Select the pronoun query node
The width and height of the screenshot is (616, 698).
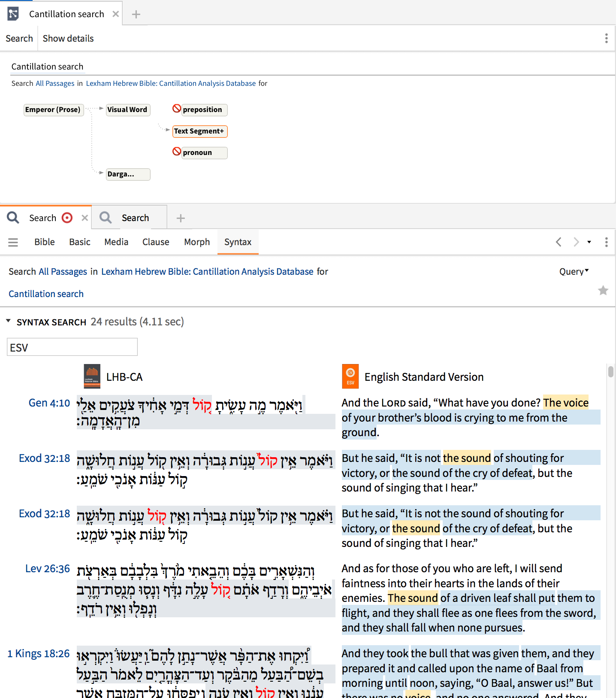click(204, 153)
